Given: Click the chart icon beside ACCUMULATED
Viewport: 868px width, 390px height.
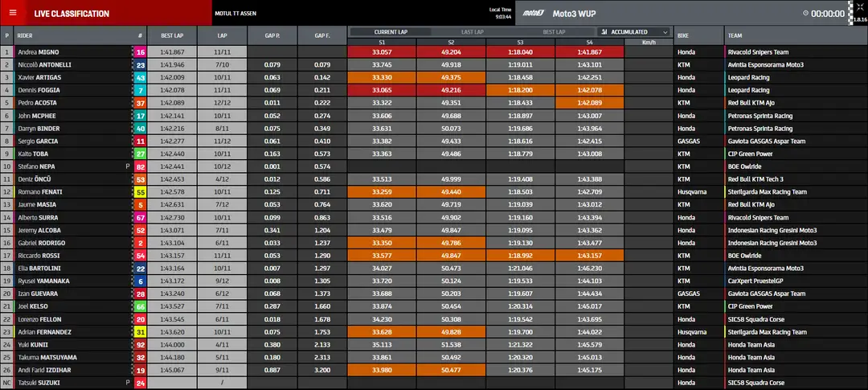Looking at the screenshot, I should 604,32.
